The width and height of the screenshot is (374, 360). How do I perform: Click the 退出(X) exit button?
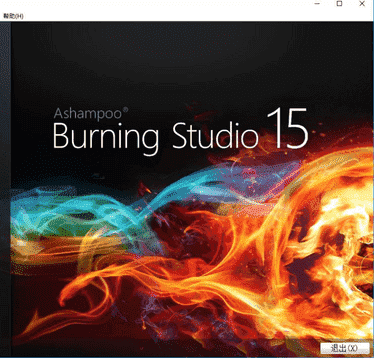tap(345, 348)
